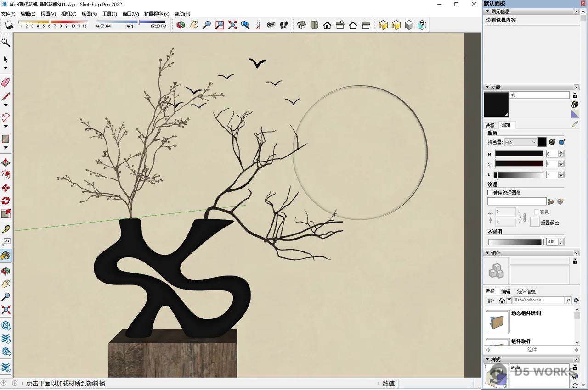Click match color of object in model
The height and width of the screenshot is (390, 588).
pyautogui.click(x=552, y=142)
